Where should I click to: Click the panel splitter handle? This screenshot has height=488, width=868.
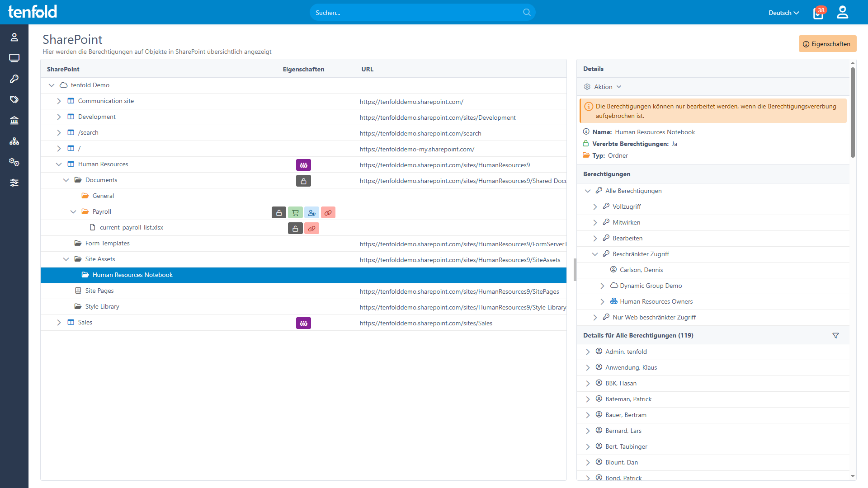(x=575, y=270)
